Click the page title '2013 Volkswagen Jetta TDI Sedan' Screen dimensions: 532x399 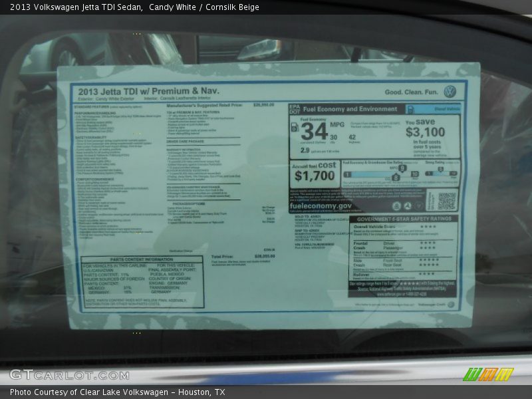76,7
